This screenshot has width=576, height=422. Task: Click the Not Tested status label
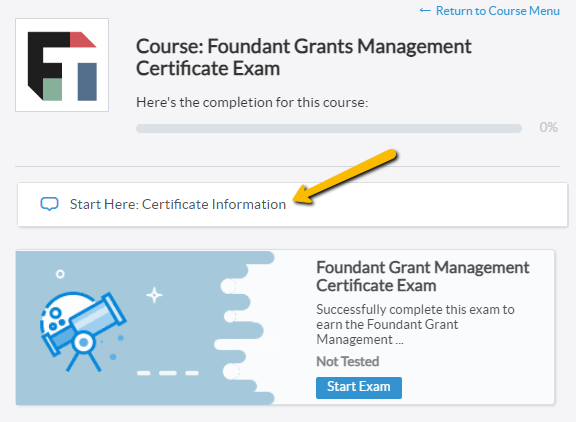348,361
